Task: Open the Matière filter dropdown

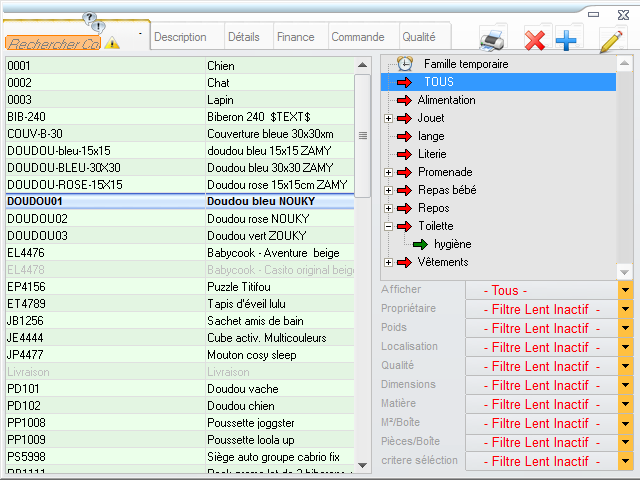Action: (626, 404)
